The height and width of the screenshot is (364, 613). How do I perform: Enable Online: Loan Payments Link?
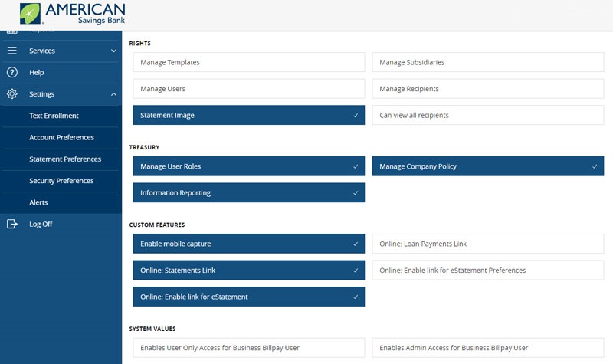click(487, 244)
